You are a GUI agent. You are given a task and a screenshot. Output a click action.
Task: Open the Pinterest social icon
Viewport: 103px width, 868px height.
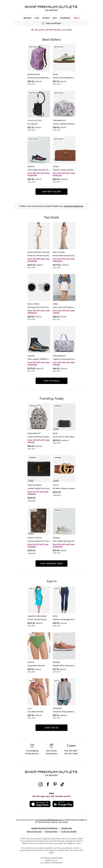(x=55, y=784)
